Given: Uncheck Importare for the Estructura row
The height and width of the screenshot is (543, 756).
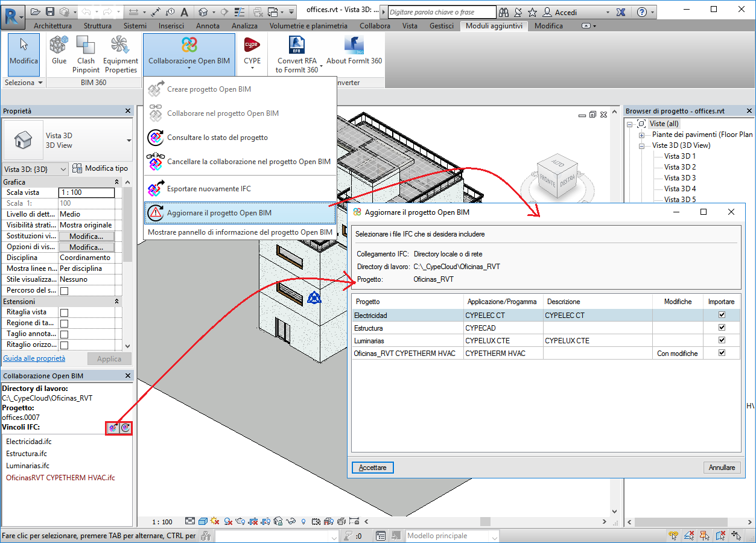Looking at the screenshot, I should pyautogui.click(x=722, y=328).
